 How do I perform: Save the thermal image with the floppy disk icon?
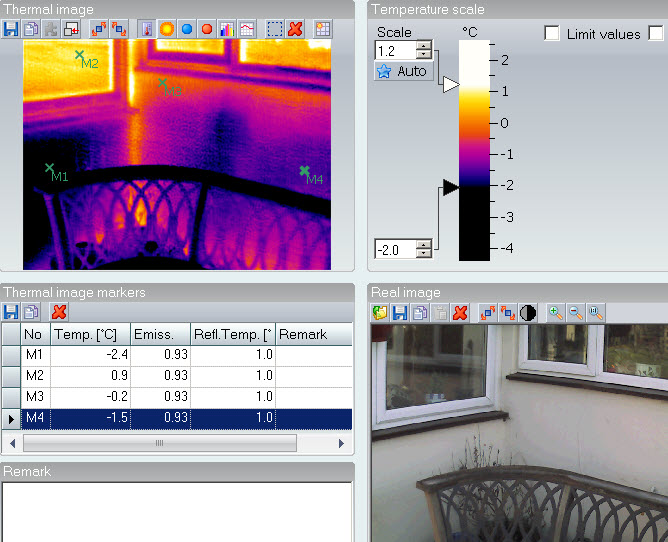tap(11, 29)
